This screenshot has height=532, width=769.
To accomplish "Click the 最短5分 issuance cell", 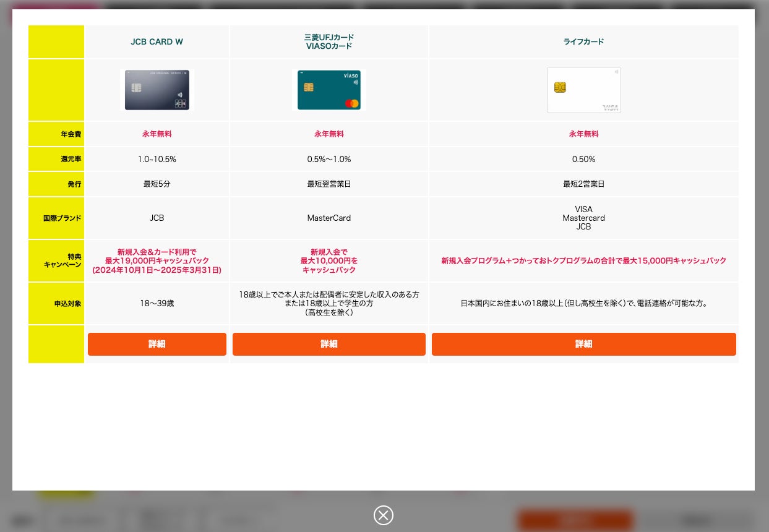I will pos(157,184).
